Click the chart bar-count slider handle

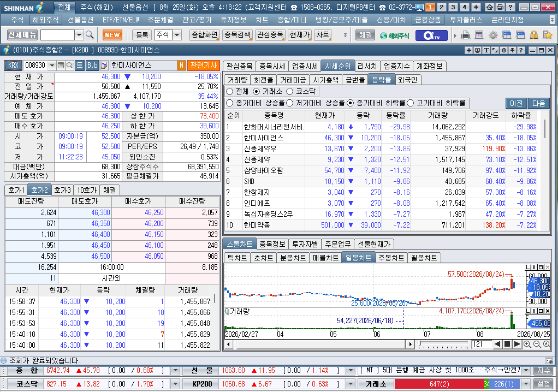pyautogui.click(x=420, y=343)
